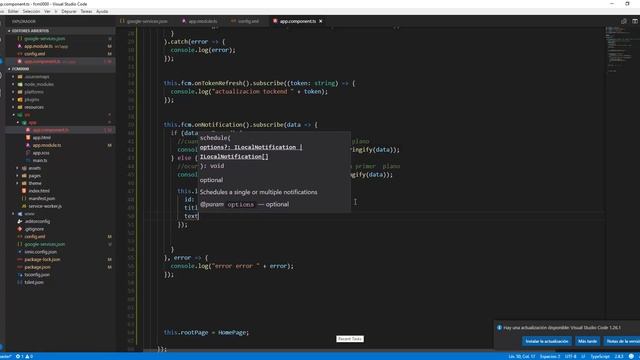Click the feedback smiley icon in status bar
This screenshot has height=360, width=640.
631,357
